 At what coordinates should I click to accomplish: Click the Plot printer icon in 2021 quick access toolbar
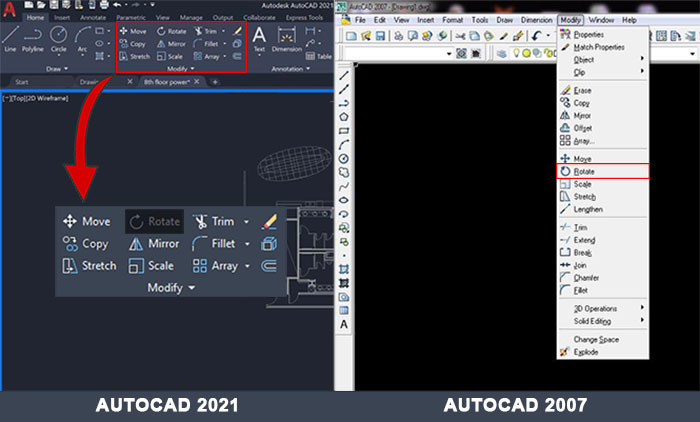[104, 5]
